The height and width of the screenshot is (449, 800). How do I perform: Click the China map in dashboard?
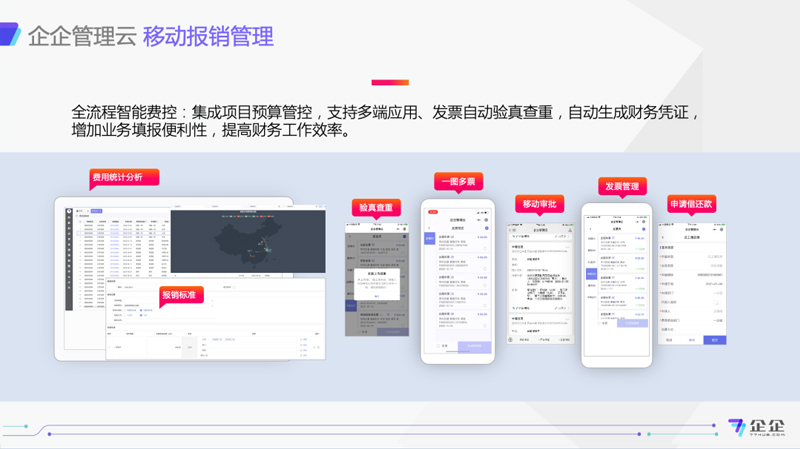click(245, 246)
